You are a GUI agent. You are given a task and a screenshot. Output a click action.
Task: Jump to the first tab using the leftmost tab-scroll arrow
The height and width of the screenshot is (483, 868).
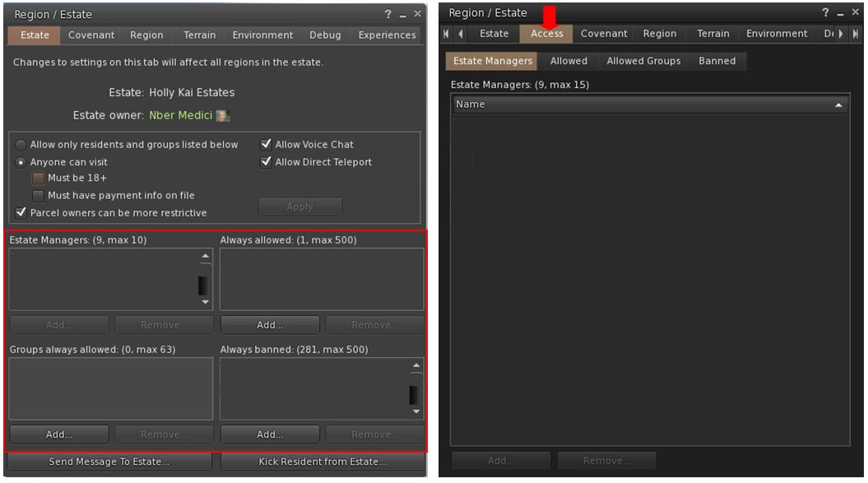point(447,34)
